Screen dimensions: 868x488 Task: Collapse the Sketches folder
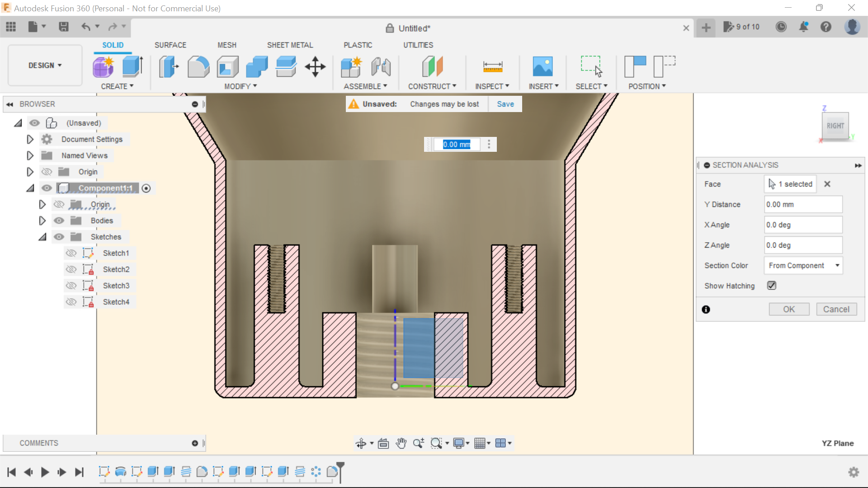[x=42, y=237]
